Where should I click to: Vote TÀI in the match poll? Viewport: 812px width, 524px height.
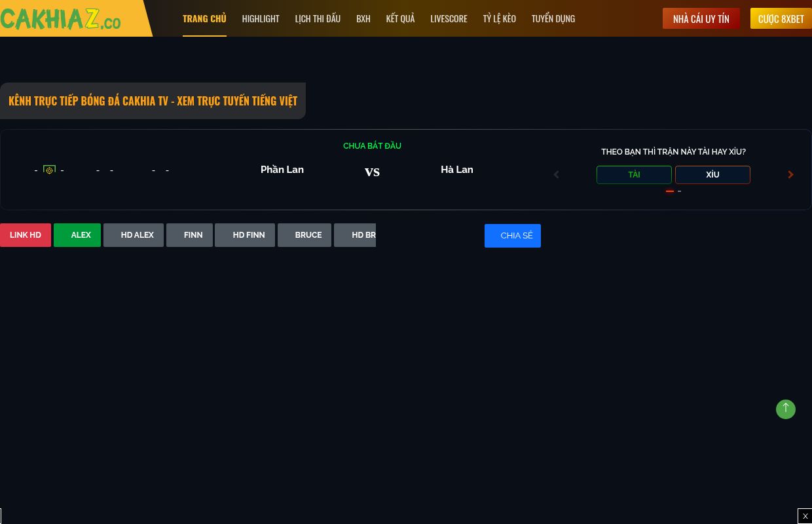tap(634, 175)
